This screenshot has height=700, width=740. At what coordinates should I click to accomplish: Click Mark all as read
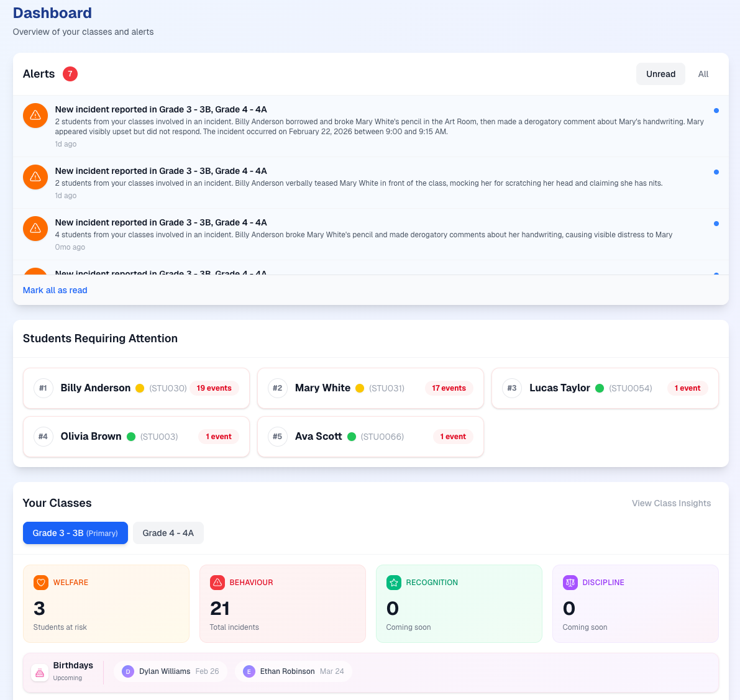[55, 290]
